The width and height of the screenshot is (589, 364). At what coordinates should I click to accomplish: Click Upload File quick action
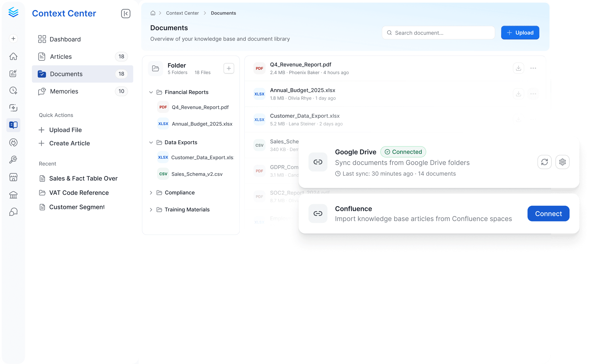coord(60,130)
